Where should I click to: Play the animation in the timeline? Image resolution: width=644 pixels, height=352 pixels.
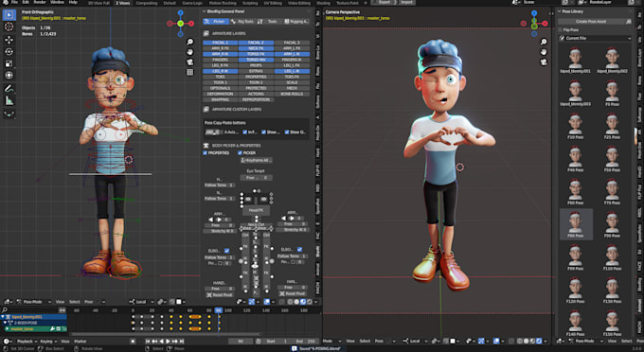pyautogui.click(x=168, y=341)
